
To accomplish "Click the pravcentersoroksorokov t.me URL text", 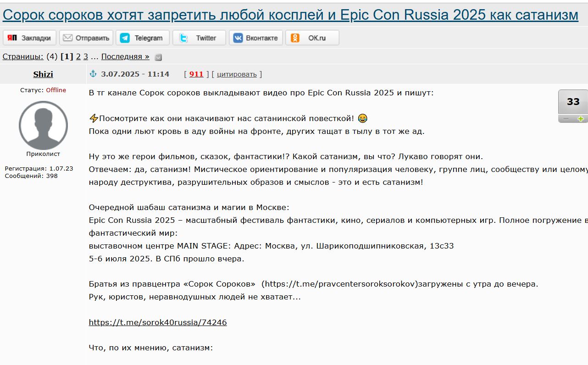I will pos(340,284).
